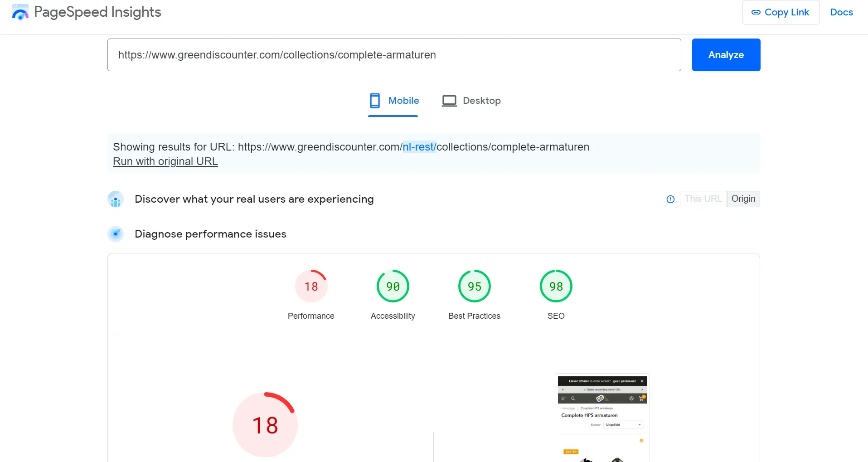Click the Best Practices label
Viewport: 868px width, 462px height.
coord(475,316)
